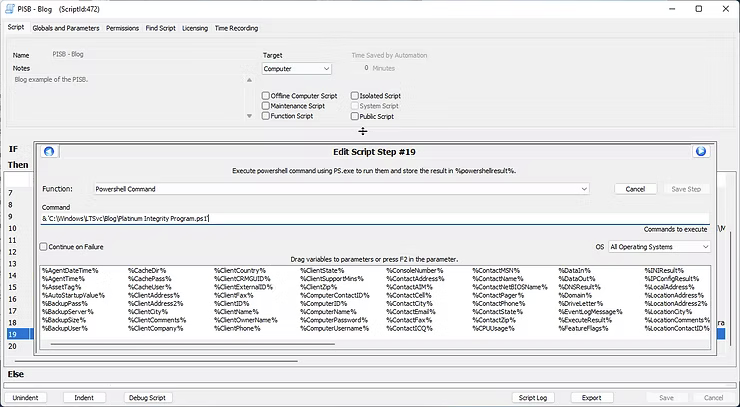The width and height of the screenshot is (740, 407).
Task: Open the Script Log button
Action: [x=533, y=398]
